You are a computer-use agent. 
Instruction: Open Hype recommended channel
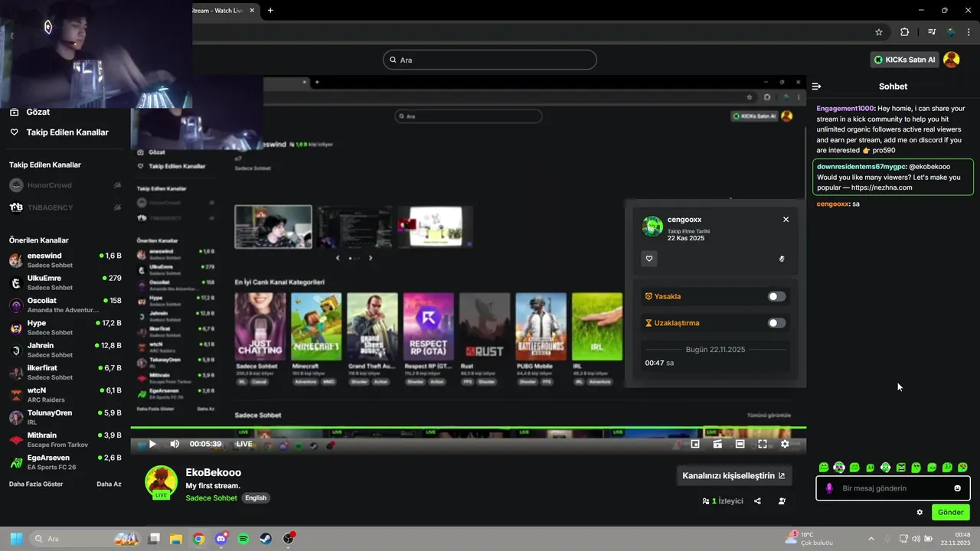click(65, 328)
